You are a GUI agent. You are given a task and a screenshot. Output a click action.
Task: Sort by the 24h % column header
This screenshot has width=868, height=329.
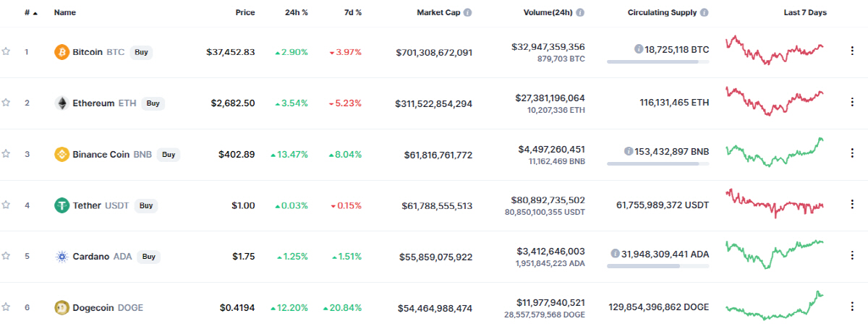(x=298, y=13)
